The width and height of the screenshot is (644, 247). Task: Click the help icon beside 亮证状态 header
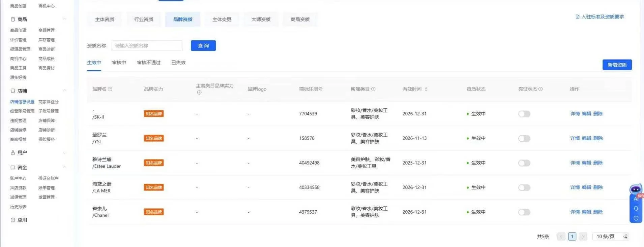click(x=540, y=89)
